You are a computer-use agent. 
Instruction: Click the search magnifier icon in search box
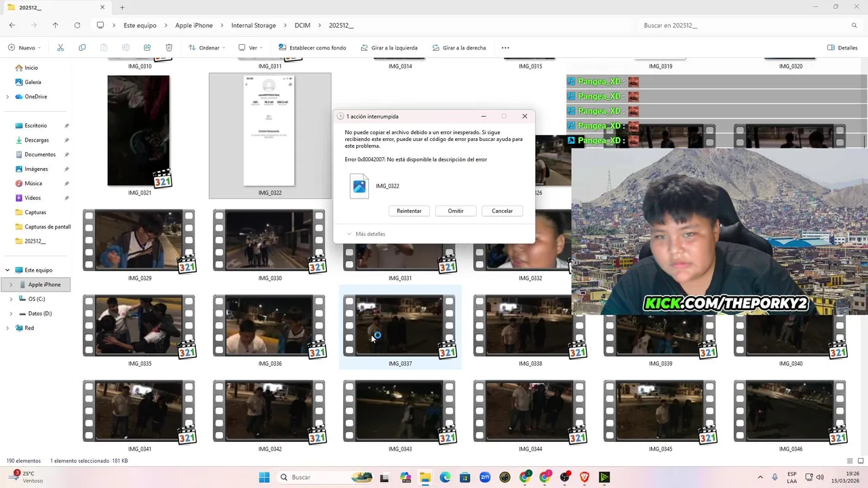click(x=854, y=25)
